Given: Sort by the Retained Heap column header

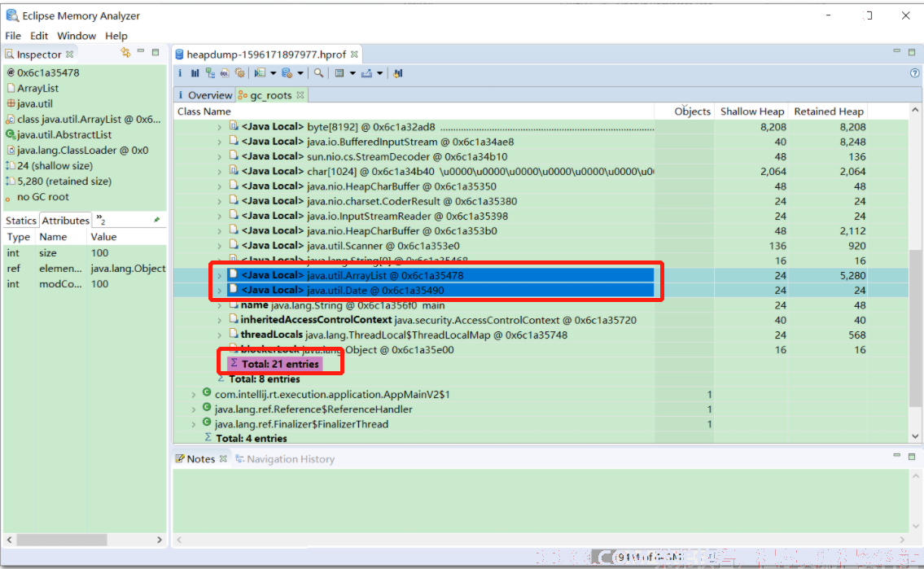Looking at the screenshot, I should 829,112.
